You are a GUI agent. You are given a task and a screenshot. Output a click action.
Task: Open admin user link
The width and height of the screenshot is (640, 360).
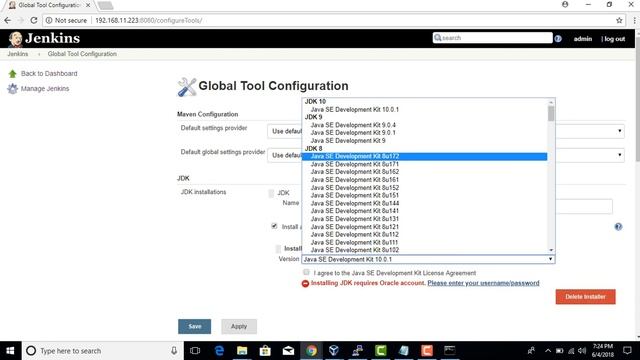click(583, 39)
